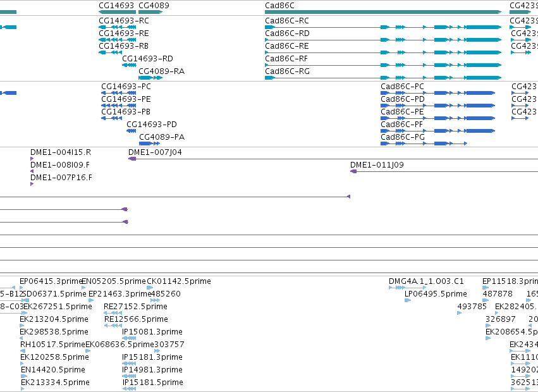The width and height of the screenshot is (538, 392).
Task: Click protein CG4089-PA label
Action: tap(162, 137)
